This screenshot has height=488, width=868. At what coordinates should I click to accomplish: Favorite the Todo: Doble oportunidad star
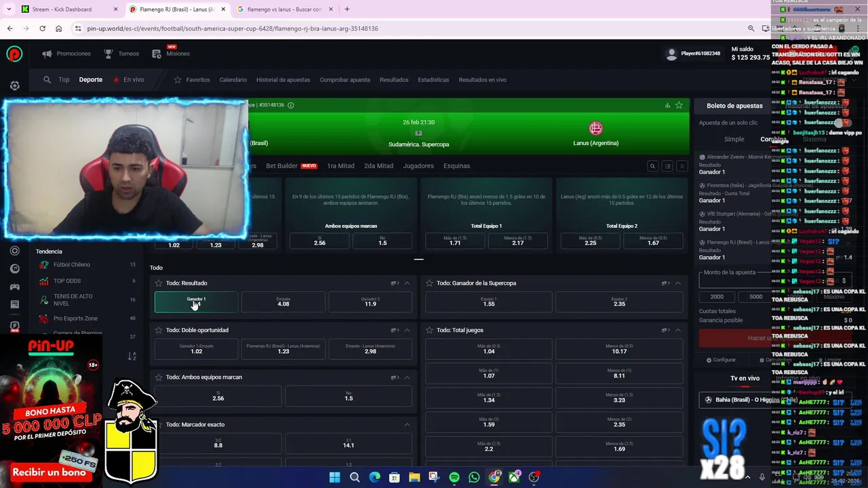click(159, 330)
